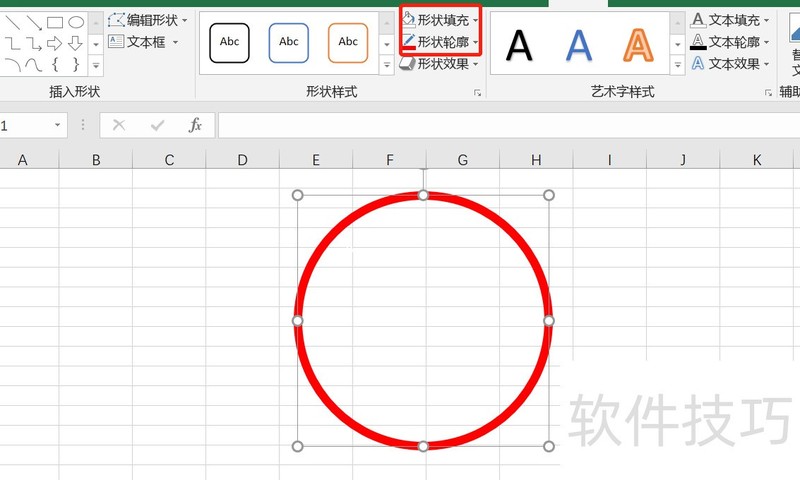Select the oval shape in gallery

[x=76, y=22]
